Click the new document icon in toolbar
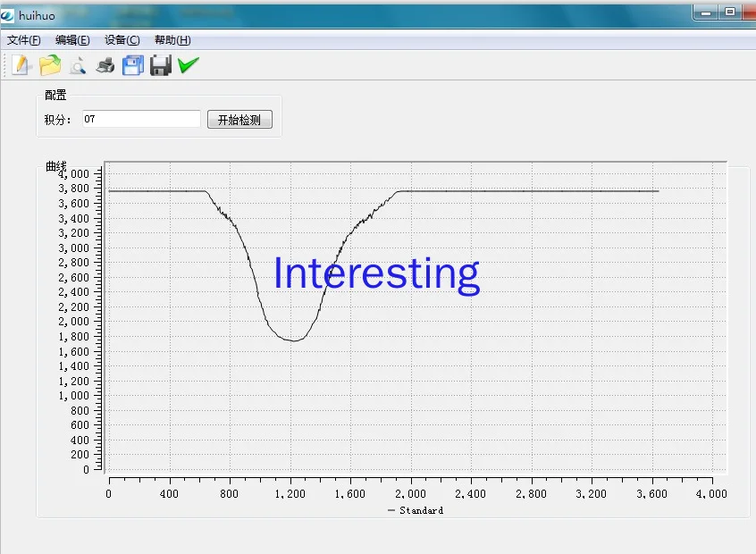 [21, 65]
